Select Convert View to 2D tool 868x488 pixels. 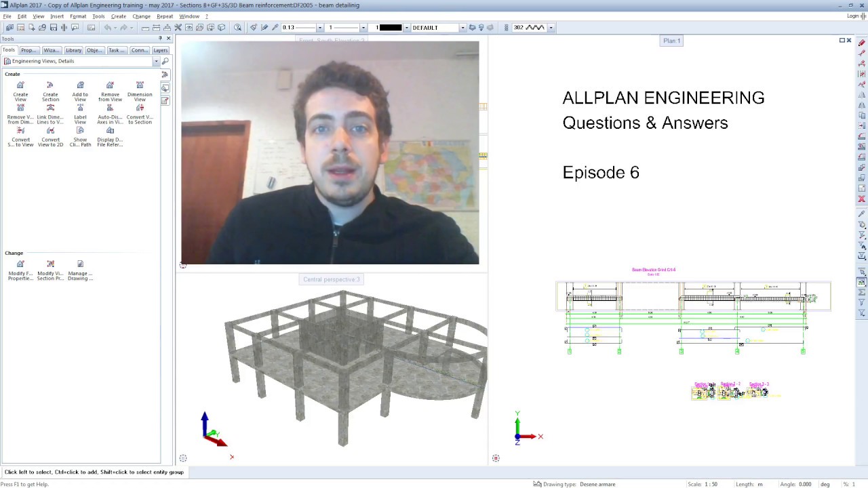(50, 137)
